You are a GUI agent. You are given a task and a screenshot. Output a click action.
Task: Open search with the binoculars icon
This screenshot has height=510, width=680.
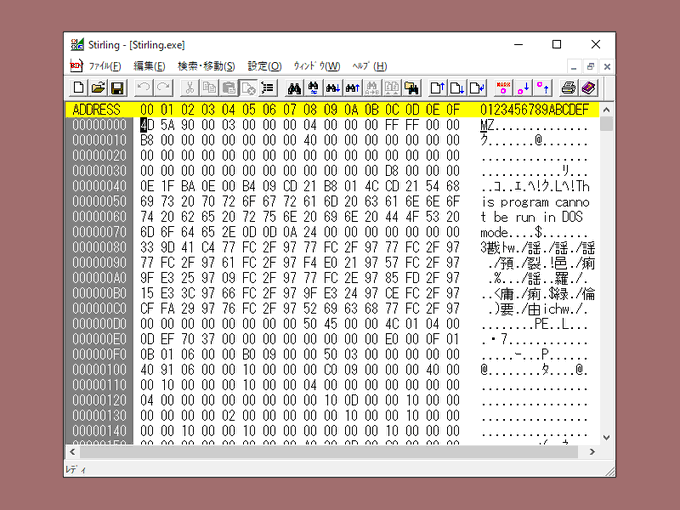294,88
